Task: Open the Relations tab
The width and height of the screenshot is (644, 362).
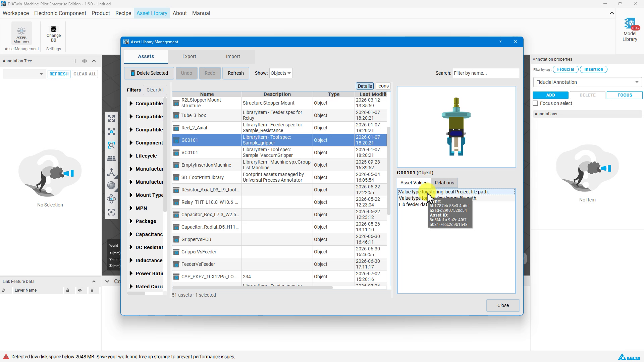Action: pyautogui.click(x=444, y=183)
